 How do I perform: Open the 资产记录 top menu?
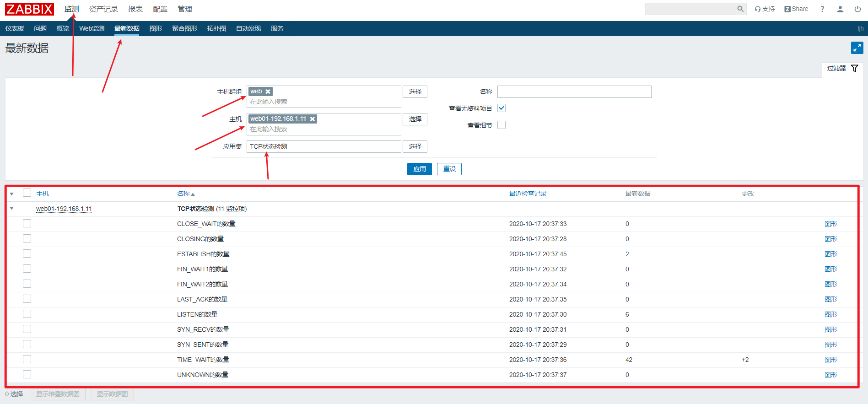point(103,9)
